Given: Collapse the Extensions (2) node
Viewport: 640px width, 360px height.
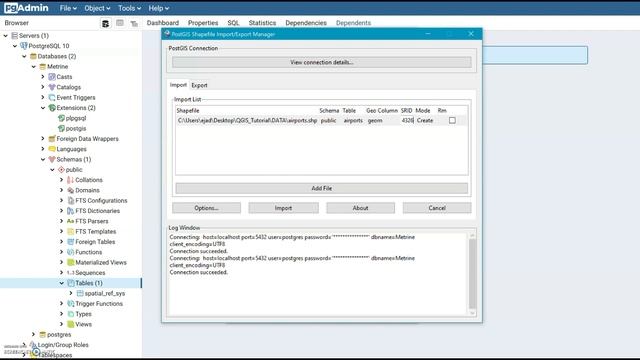Looking at the screenshot, I should [43, 108].
